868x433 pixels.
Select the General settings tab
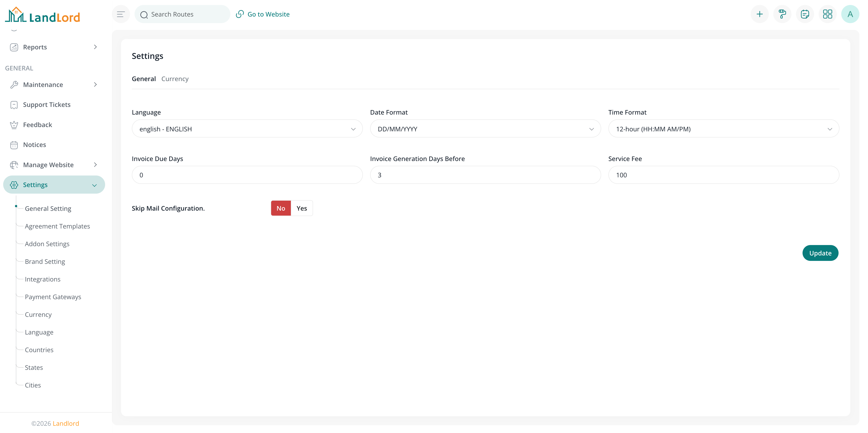point(144,79)
